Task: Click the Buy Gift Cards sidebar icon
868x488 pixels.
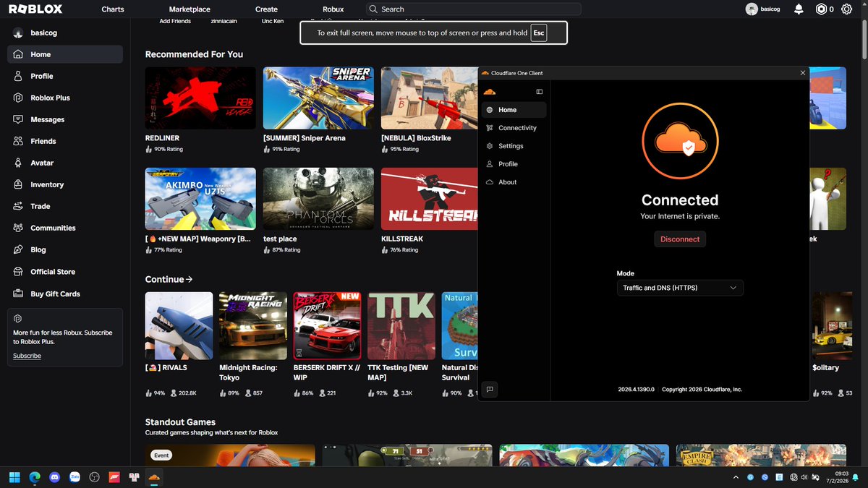Action: pyautogui.click(x=18, y=294)
